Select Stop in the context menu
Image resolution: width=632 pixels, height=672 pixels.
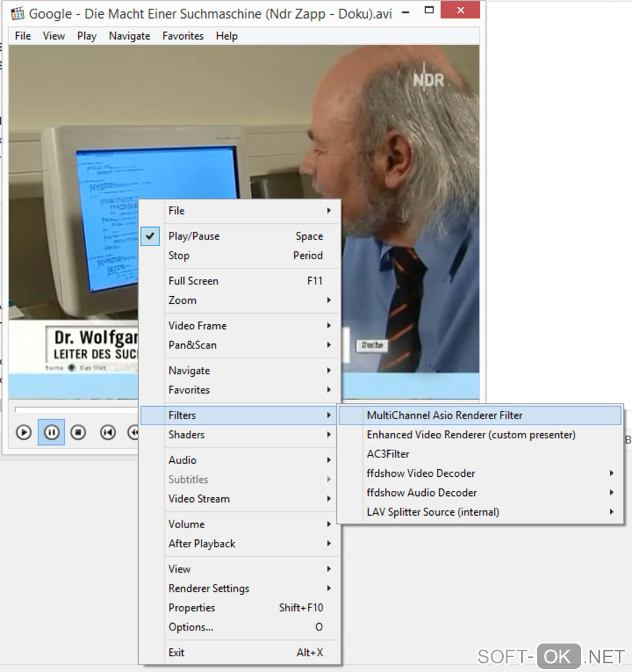(x=240, y=255)
